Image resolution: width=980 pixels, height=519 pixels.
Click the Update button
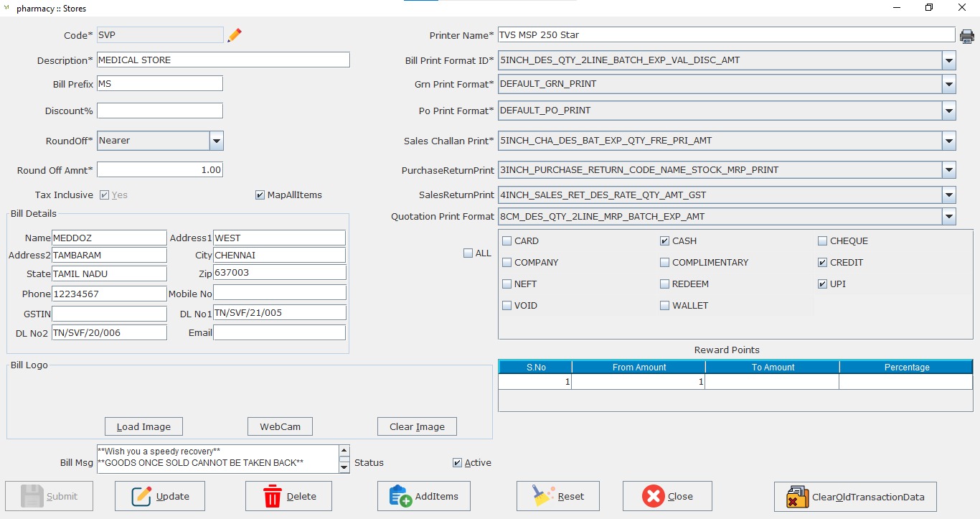pos(160,496)
